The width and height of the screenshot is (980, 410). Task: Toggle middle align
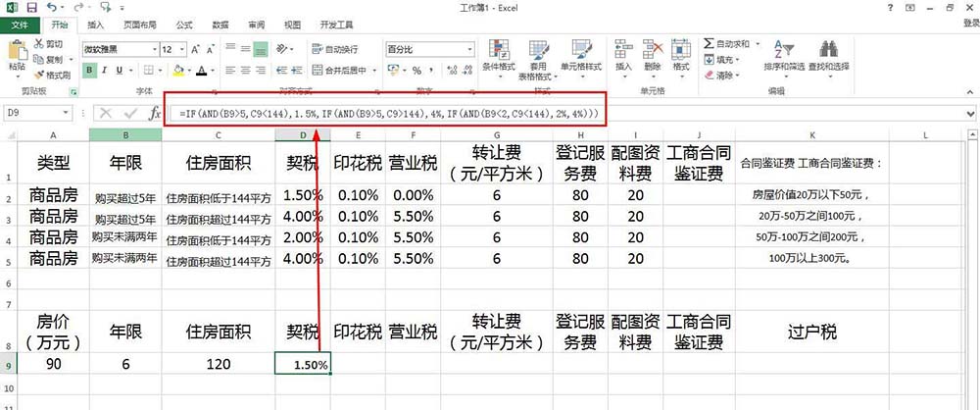coord(245,49)
